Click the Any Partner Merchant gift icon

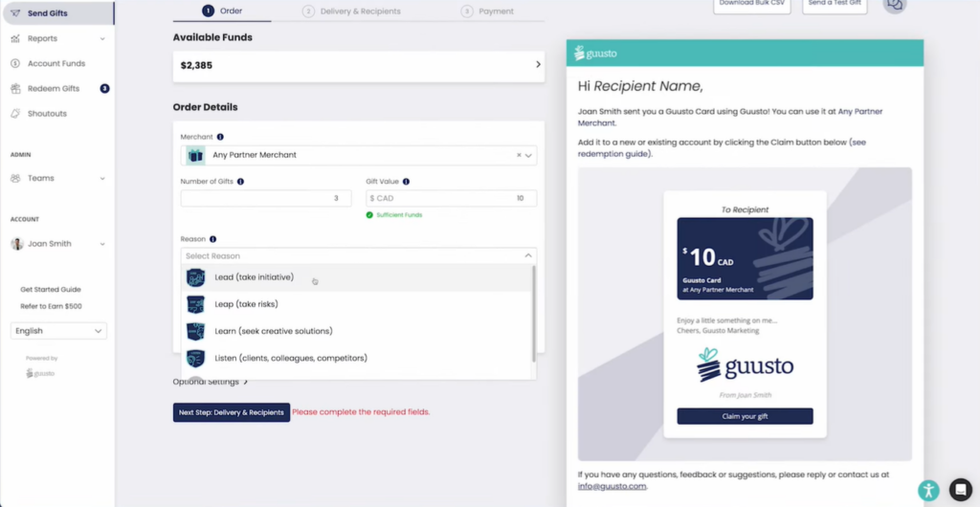(x=195, y=156)
